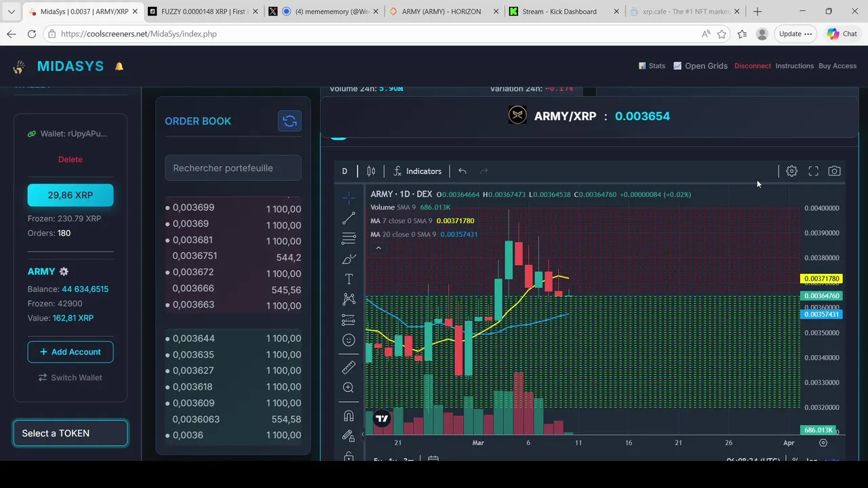The width and height of the screenshot is (868, 488).
Task: Open the emoji icons tool
Action: [349, 340]
